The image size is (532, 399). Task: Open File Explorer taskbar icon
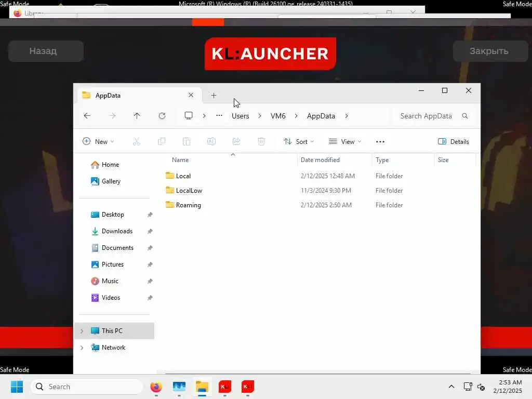pyautogui.click(x=202, y=387)
